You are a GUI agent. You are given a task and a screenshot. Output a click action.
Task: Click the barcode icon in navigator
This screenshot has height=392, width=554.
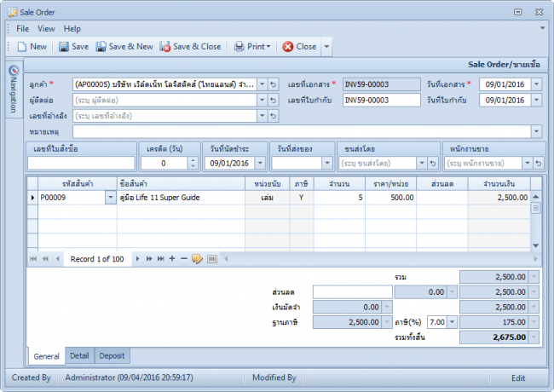[x=212, y=259]
